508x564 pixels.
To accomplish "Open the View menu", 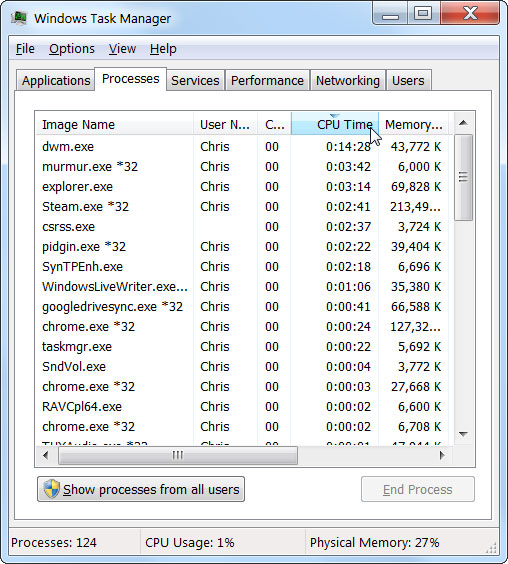I will (x=122, y=49).
